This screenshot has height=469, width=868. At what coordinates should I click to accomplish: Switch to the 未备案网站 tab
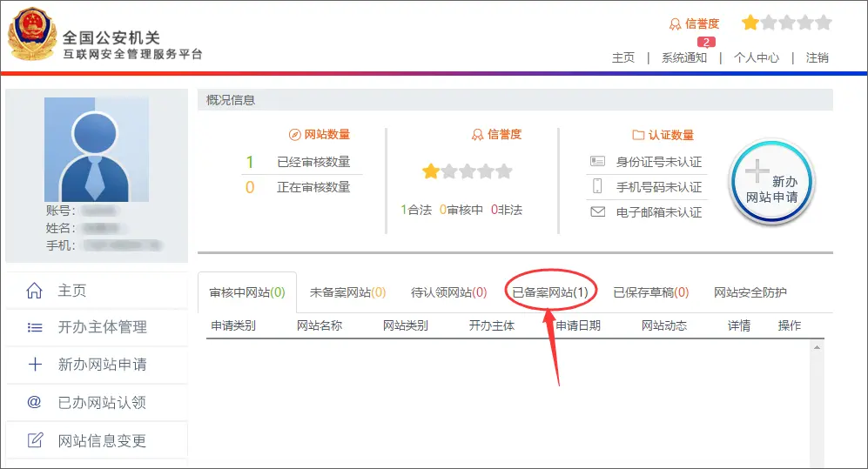(347, 292)
